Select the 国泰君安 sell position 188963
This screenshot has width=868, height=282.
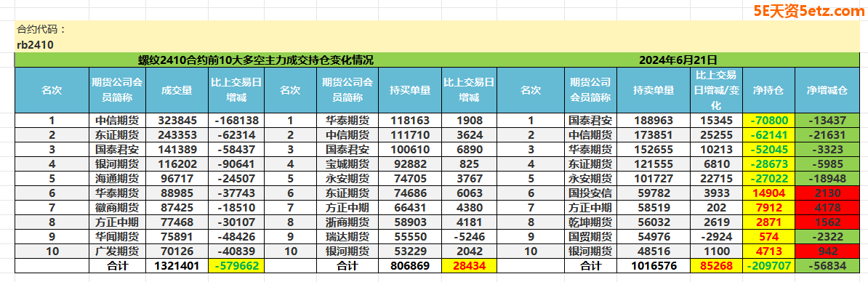pos(654,120)
